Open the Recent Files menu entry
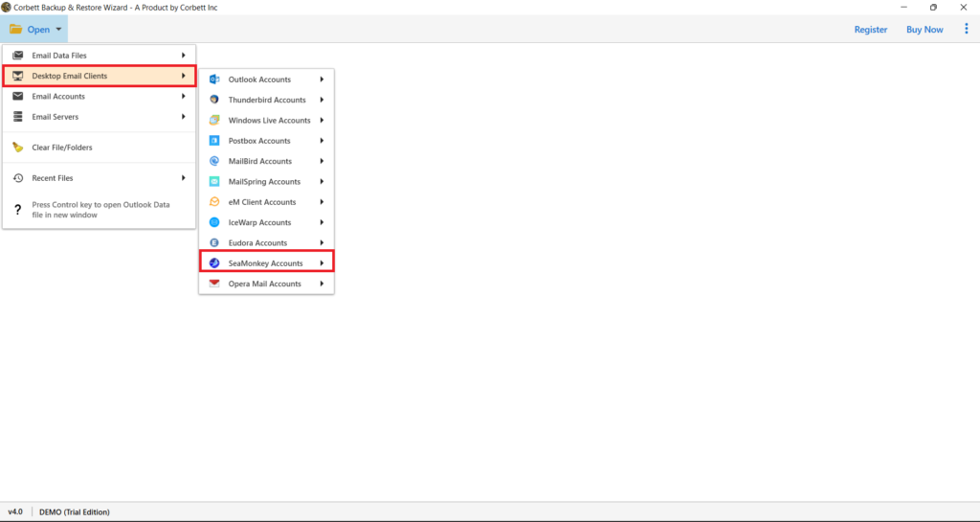 [99, 178]
